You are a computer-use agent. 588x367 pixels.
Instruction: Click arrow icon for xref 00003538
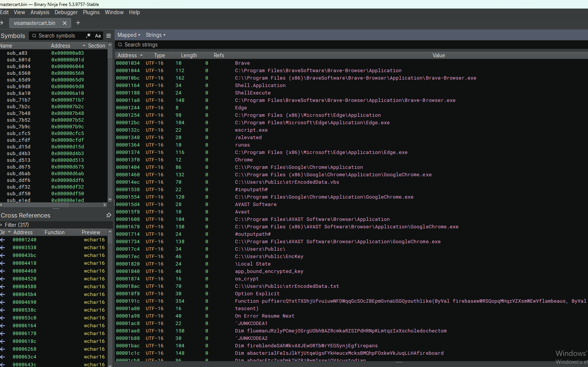pos(3,248)
